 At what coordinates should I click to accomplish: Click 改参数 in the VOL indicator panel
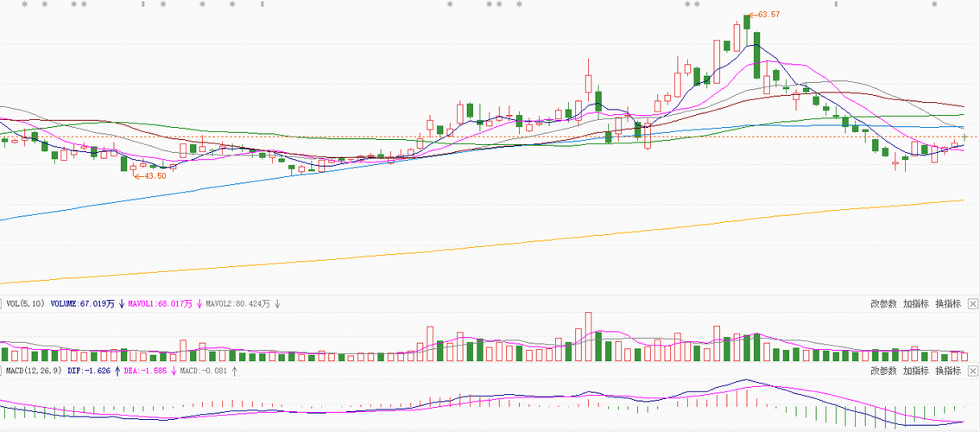(883, 304)
